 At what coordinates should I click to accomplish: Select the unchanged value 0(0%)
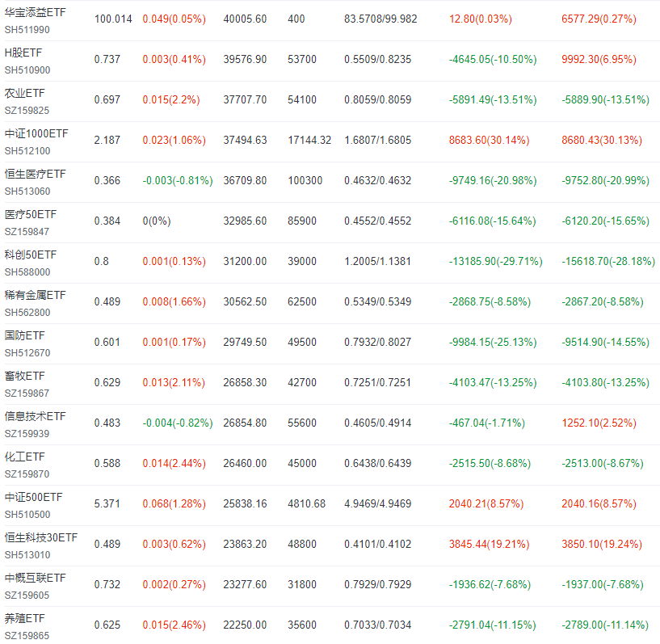[x=157, y=221]
